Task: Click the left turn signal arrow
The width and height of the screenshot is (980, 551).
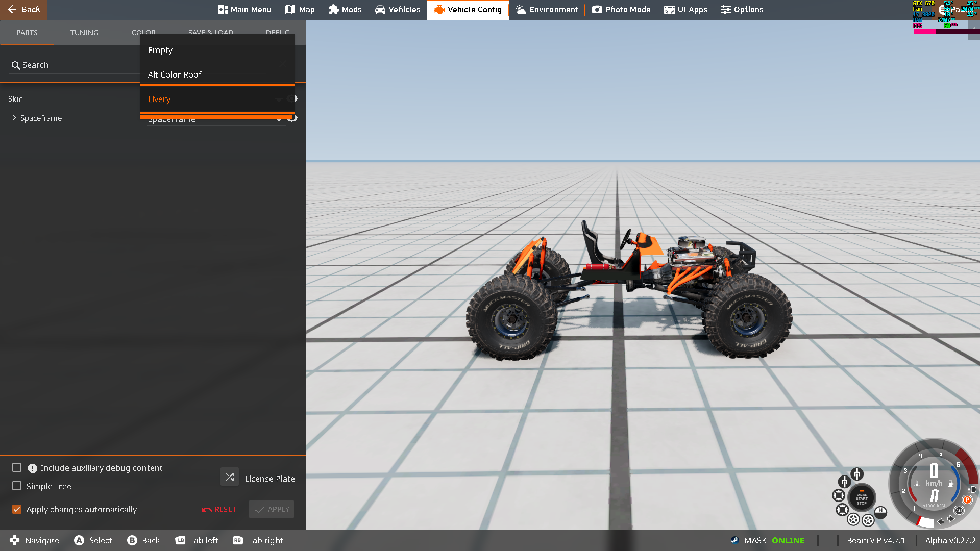Action: click(x=940, y=521)
